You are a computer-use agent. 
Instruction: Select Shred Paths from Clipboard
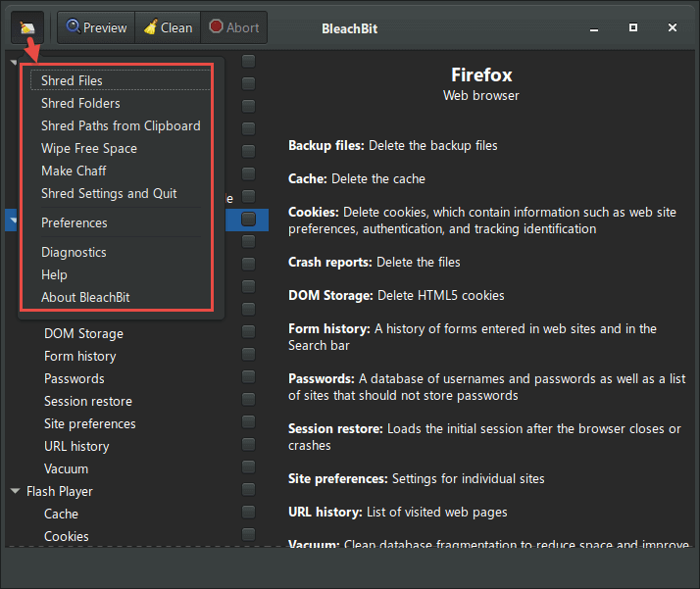coord(121,125)
